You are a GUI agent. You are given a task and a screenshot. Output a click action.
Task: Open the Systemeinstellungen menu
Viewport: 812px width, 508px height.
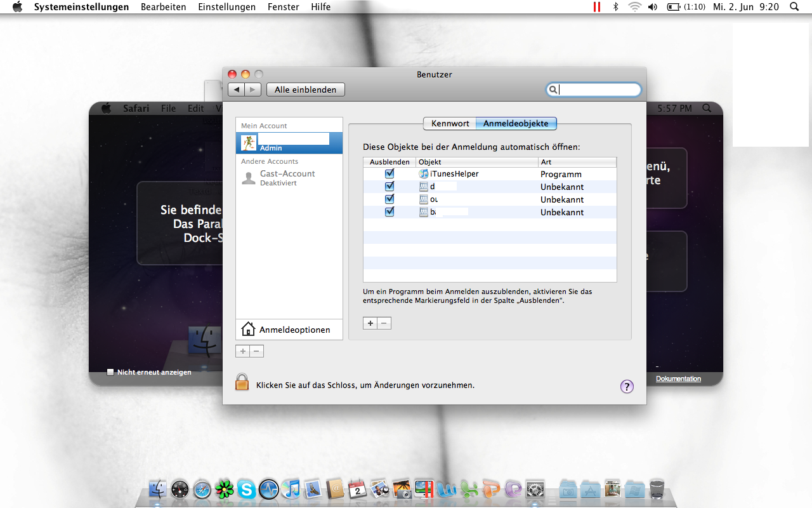point(81,7)
